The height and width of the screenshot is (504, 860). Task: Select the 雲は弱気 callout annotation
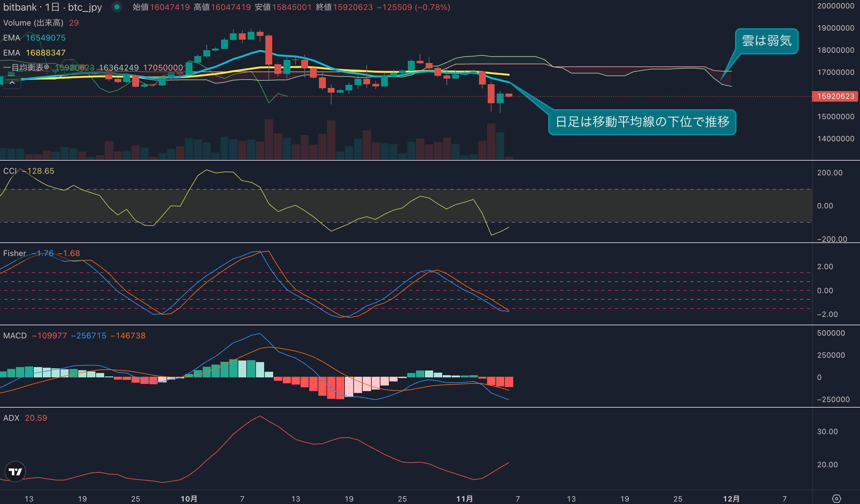coord(766,41)
